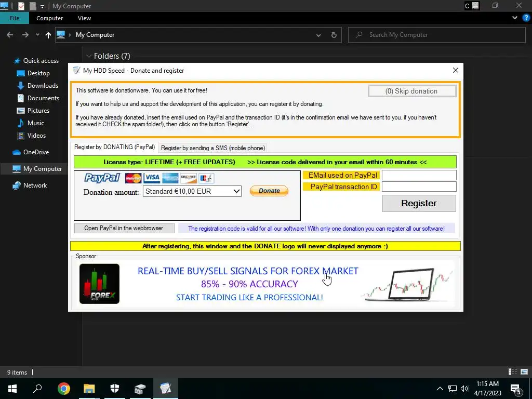Switch Explorer to details view icon
This screenshot has width=532, height=399.
point(513,372)
